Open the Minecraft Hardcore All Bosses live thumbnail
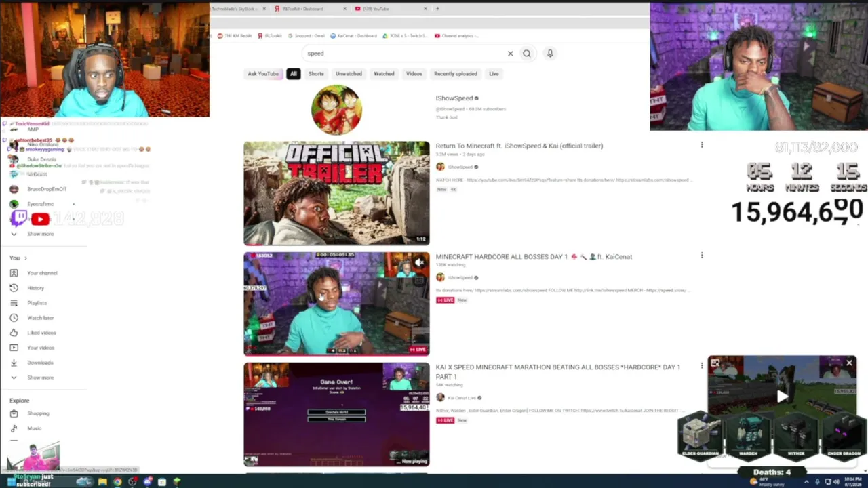868x488 pixels. (x=336, y=304)
